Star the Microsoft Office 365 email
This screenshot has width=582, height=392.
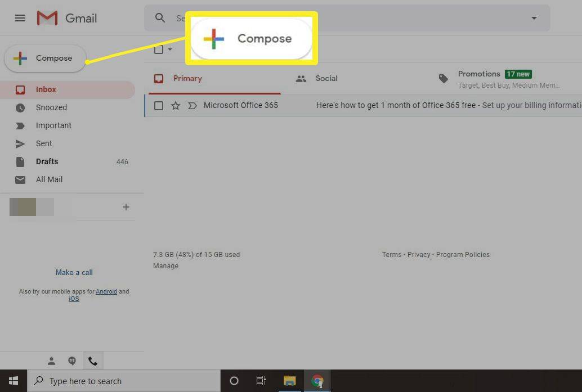coord(176,106)
